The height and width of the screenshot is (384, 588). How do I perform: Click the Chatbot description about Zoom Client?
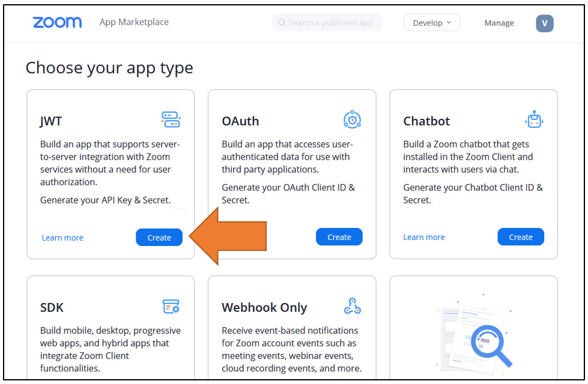(468, 157)
